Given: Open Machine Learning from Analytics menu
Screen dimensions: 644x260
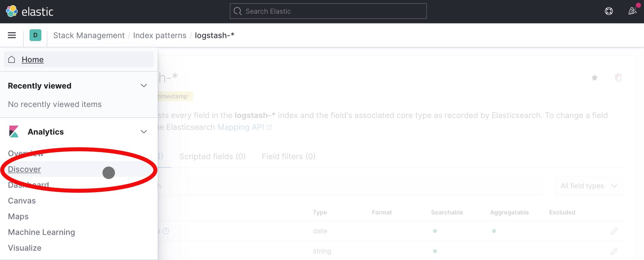Looking at the screenshot, I should point(41,232).
